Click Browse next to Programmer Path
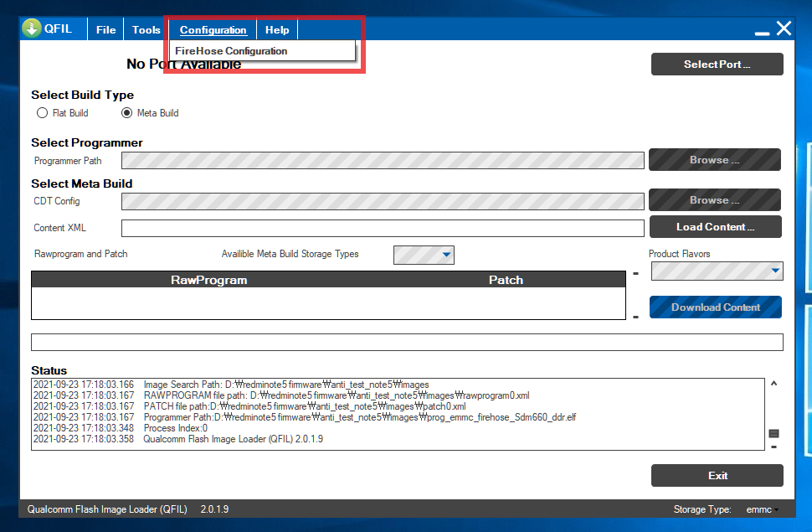Viewport: 812px width, 532px height. click(715, 160)
